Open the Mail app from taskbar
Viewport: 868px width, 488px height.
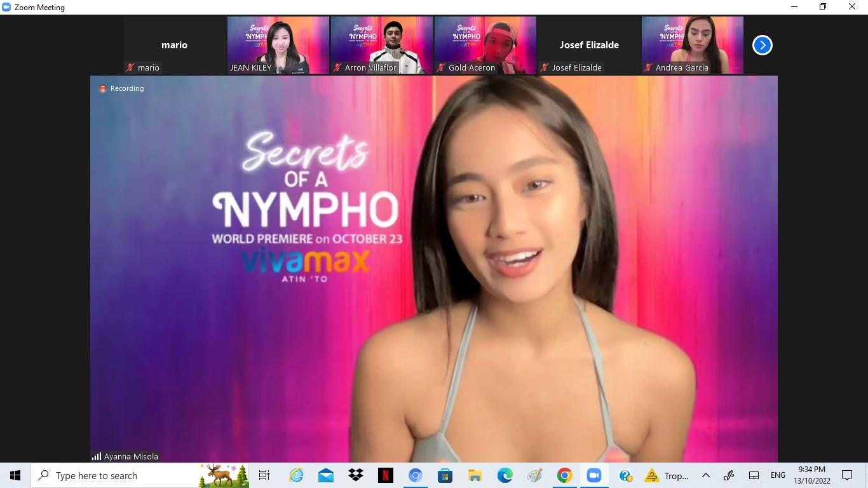326,475
